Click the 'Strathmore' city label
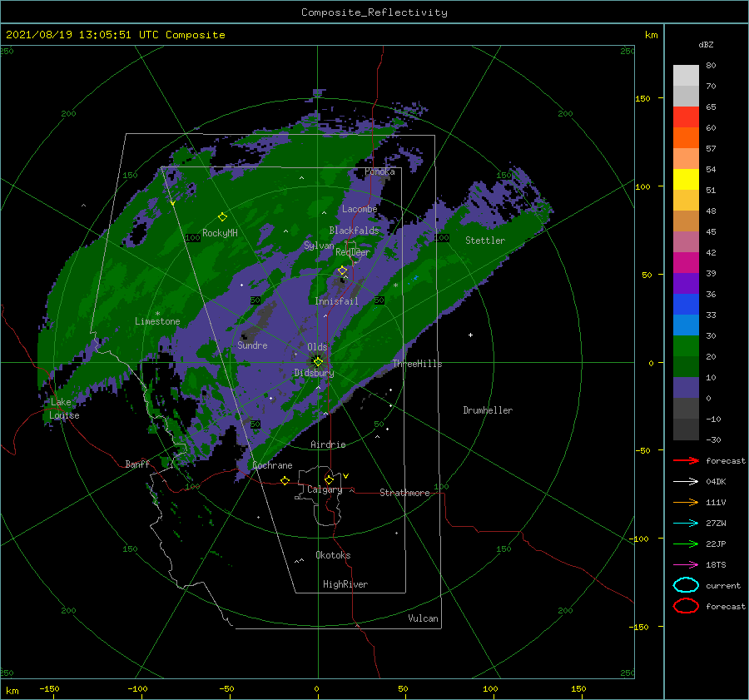 (404, 493)
